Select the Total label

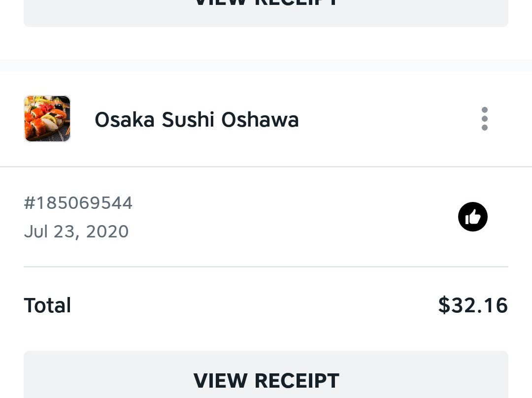[47, 305]
